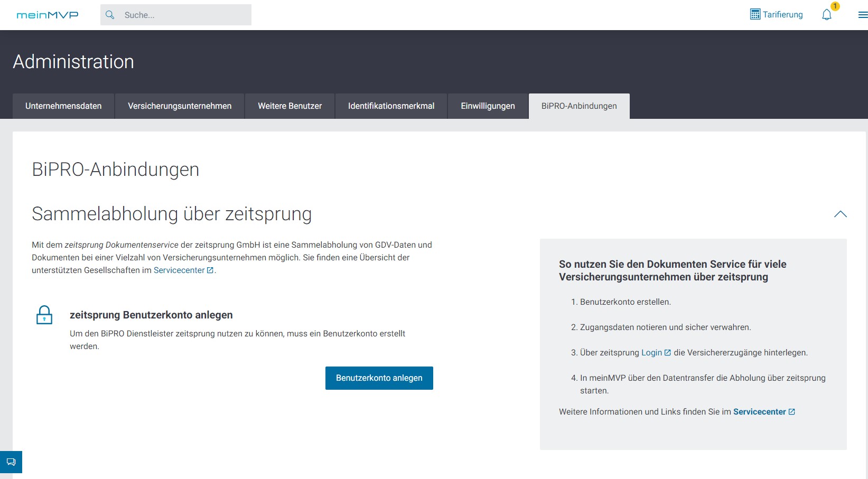Click the search magnifier icon
The width and height of the screenshot is (868, 479).
click(110, 15)
